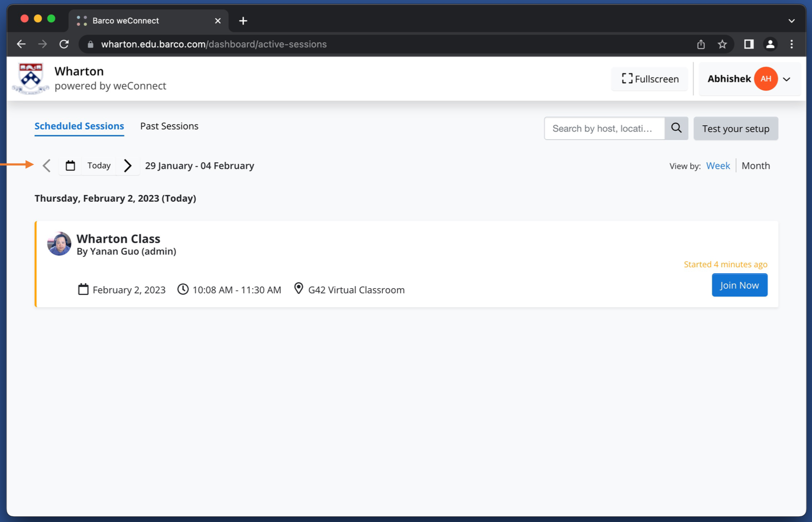Click the Thursday, February 2, 2023 heading
Viewport: 812px width, 522px height.
point(115,198)
